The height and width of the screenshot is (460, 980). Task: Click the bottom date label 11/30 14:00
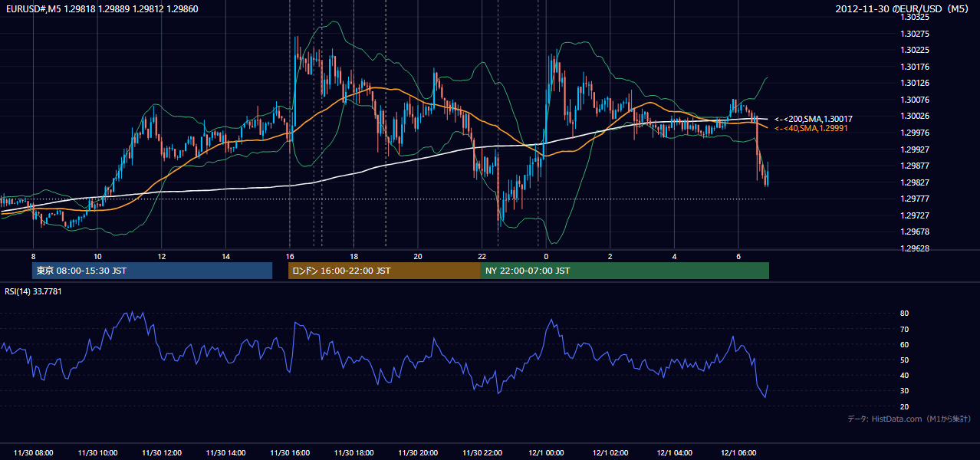[x=225, y=453]
